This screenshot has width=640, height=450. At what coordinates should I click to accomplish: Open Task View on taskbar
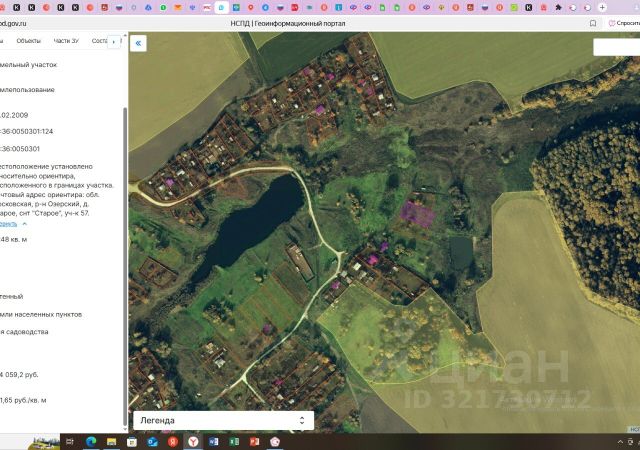[x=70, y=441]
